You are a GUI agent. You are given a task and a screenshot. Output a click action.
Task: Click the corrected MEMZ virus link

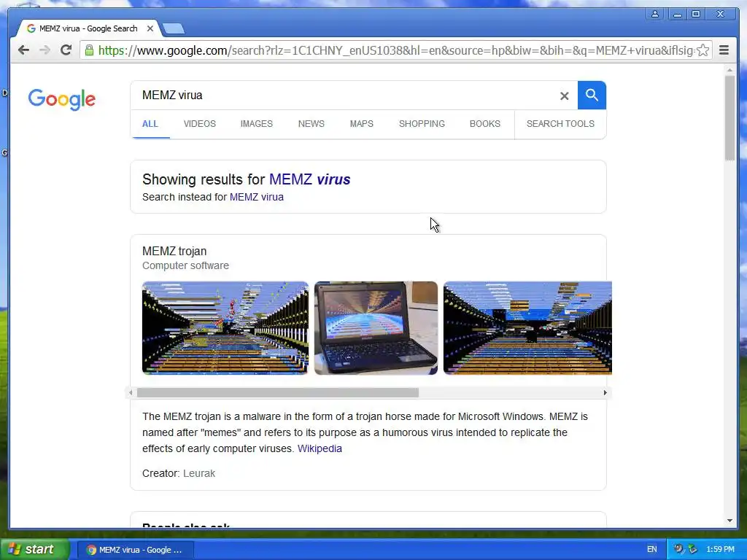[x=309, y=179]
